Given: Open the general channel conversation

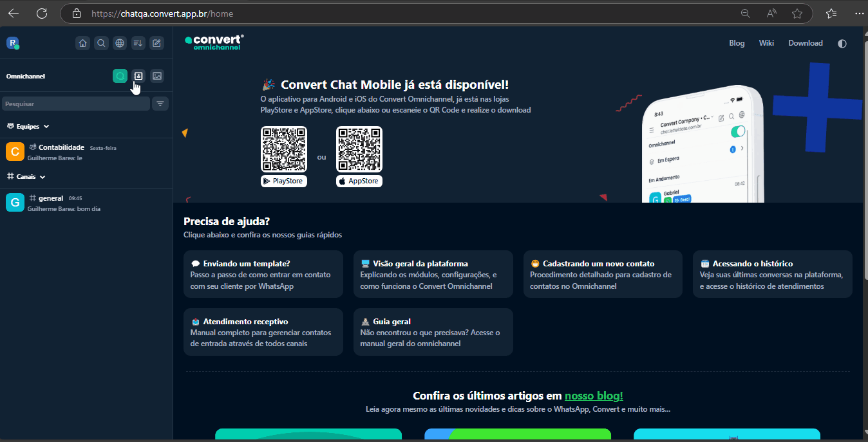Looking at the screenshot, I should 86,202.
